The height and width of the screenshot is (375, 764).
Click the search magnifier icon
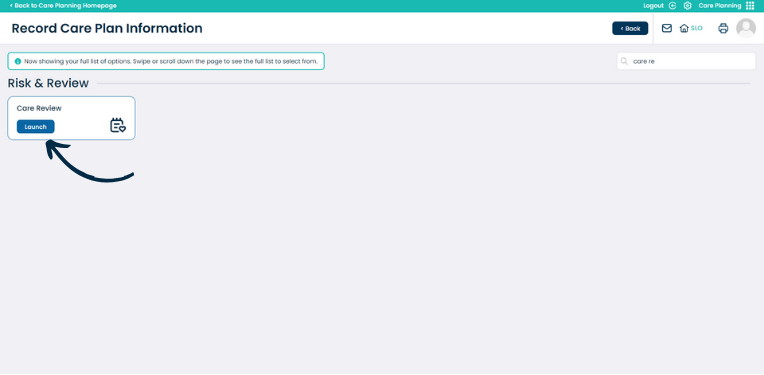(x=624, y=61)
